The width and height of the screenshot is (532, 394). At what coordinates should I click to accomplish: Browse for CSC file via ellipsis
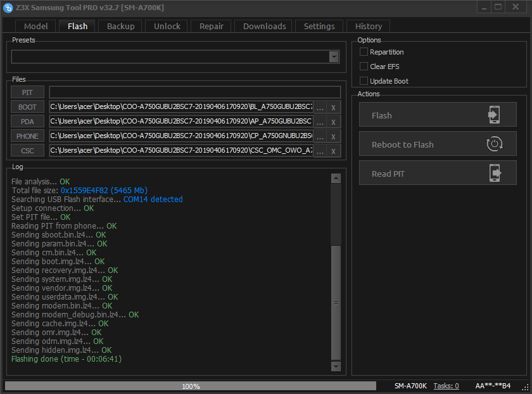(x=320, y=151)
